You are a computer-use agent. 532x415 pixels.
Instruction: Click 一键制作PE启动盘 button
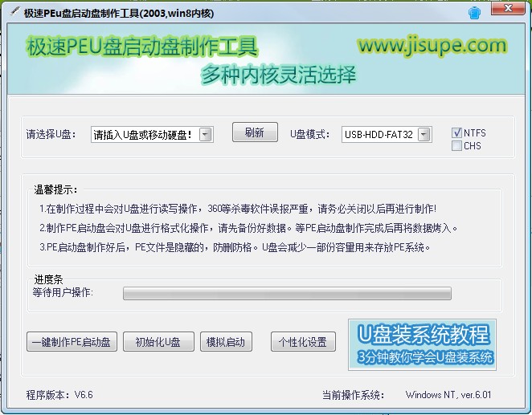click(72, 341)
